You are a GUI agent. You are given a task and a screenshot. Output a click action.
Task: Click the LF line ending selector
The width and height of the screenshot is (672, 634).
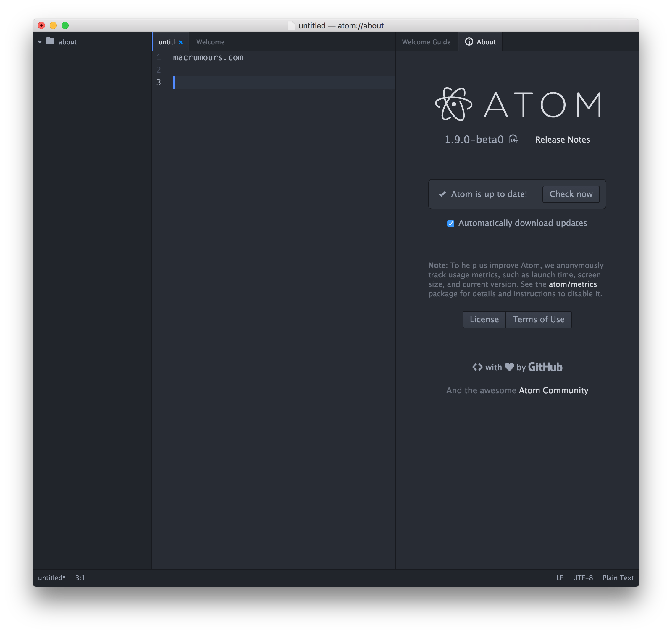pos(559,578)
